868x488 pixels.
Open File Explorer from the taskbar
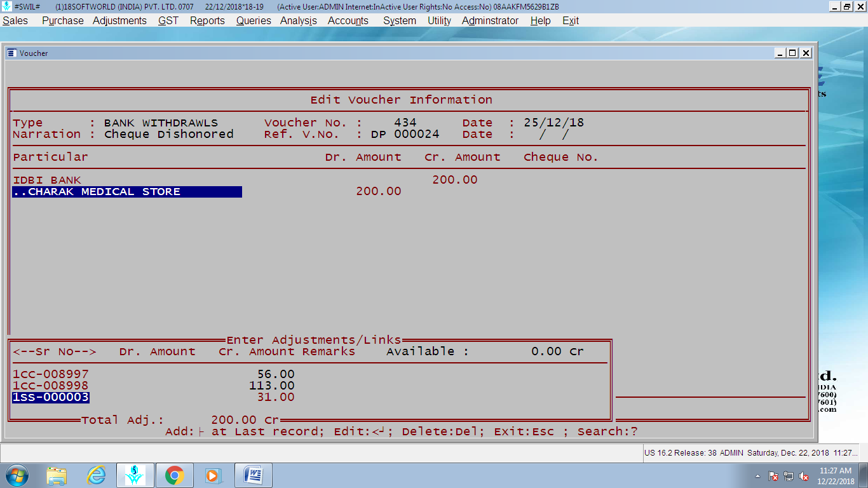click(x=57, y=475)
